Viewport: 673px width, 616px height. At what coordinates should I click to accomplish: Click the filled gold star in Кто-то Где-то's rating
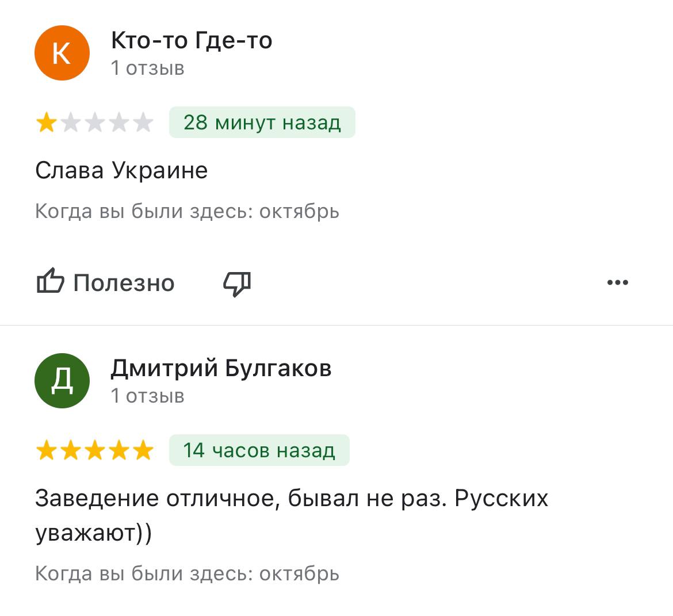(46, 123)
